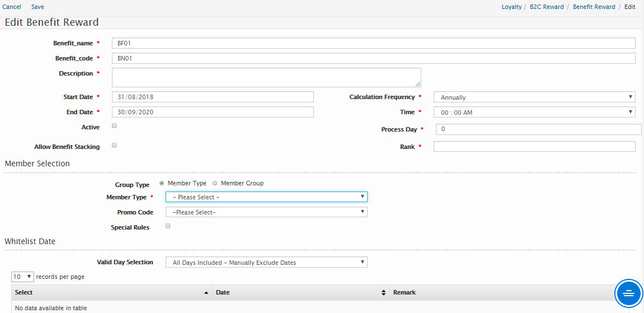Check the Special Rules checkbox
The width and height of the screenshot is (644, 313).
tap(168, 226)
